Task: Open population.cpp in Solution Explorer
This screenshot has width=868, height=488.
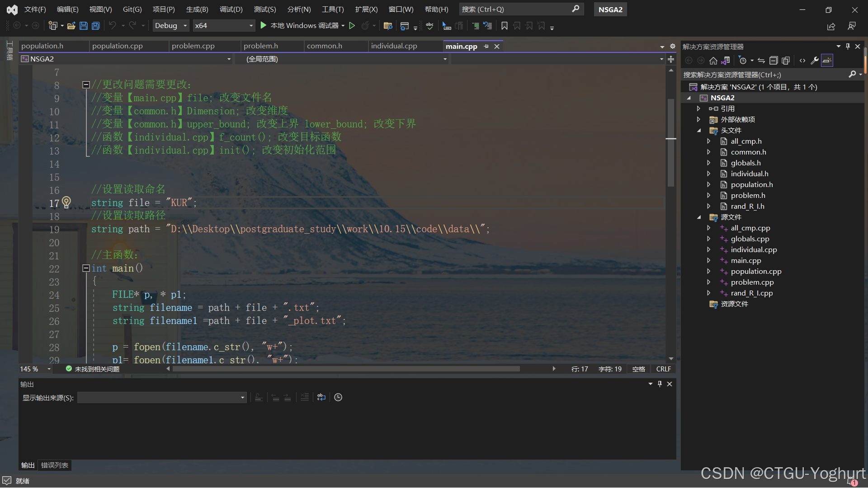Action: (x=756, y=272)
